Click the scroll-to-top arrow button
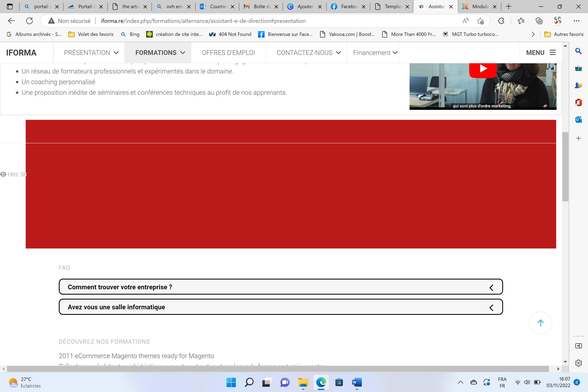588x392 pixels. tap(540, 323)
